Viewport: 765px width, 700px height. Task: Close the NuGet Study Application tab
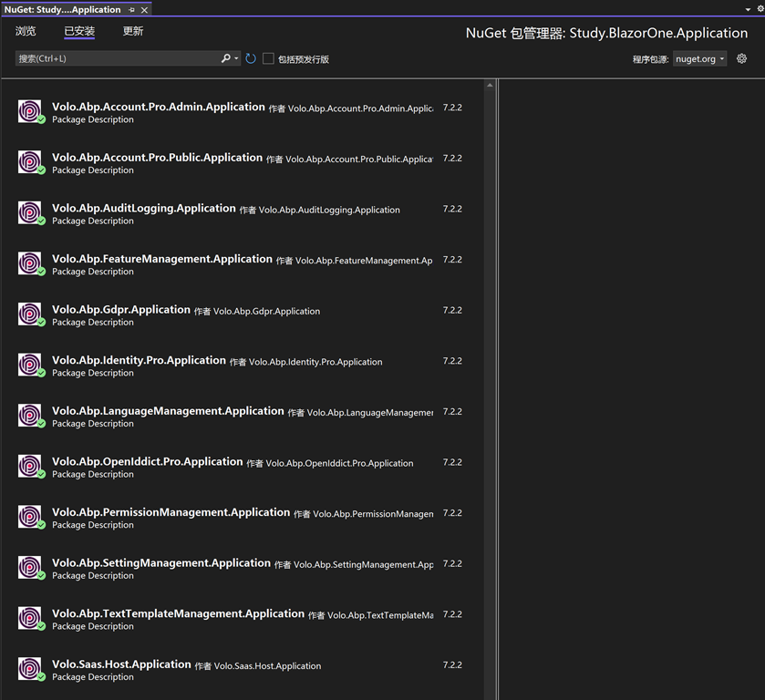pyautogui.click(x=144, y=10)
